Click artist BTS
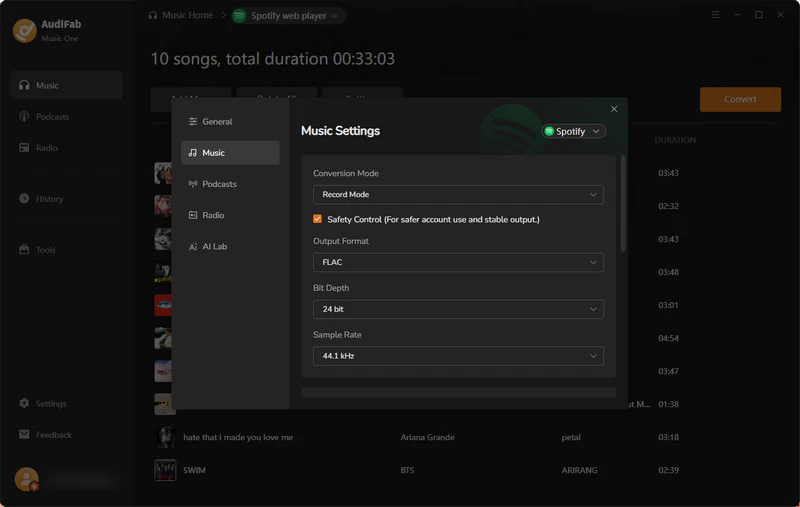Viewport: 800px width, 507px height. click(x=407, y=470)
